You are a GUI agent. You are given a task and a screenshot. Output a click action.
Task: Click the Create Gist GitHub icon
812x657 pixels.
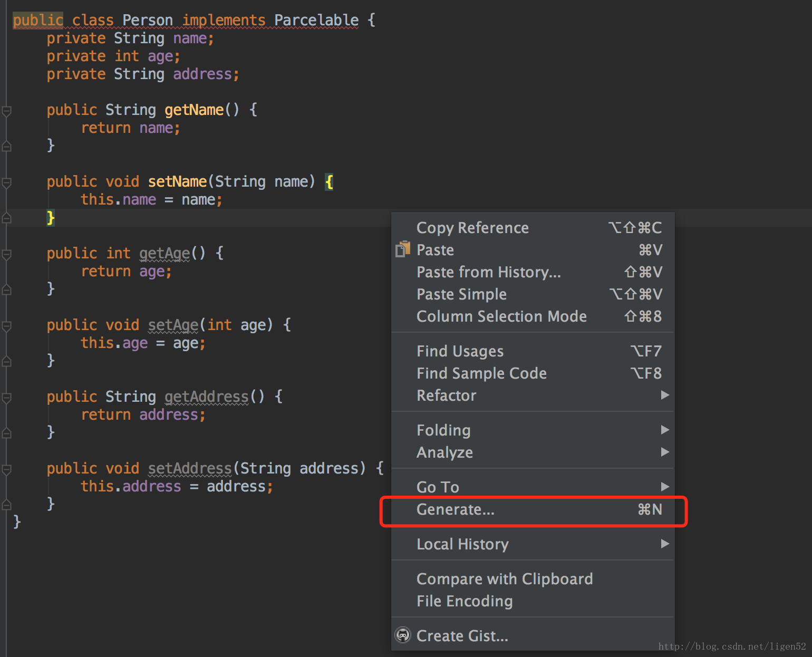click(403, 635)
